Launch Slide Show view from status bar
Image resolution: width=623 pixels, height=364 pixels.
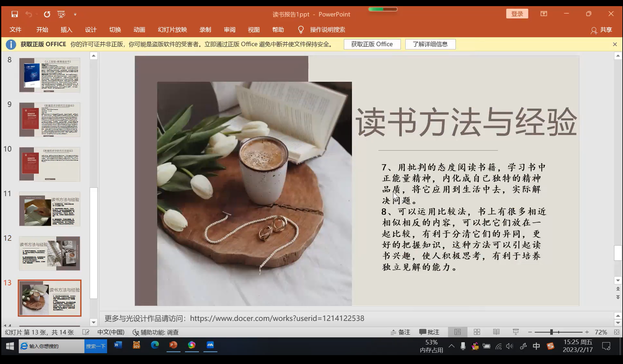pyautogui.click(x=516, y=332)
